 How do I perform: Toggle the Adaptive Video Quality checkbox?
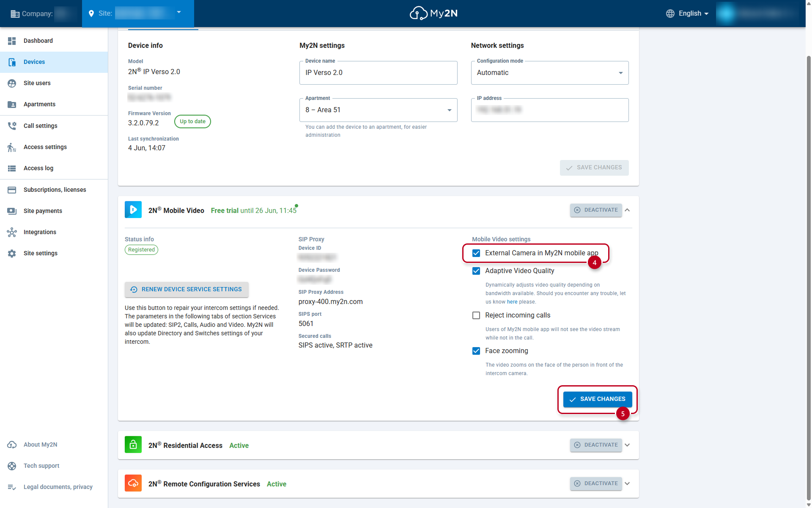pos(476,271)
